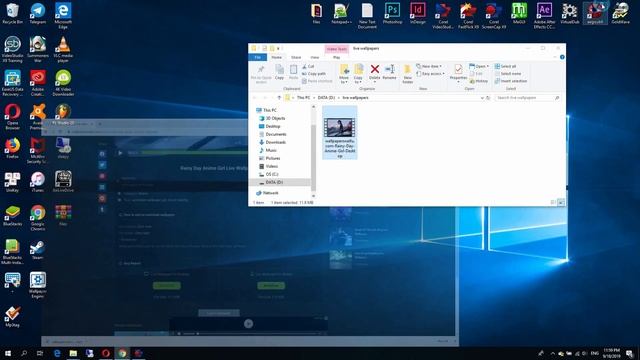
Task: Click Edit in the Open group
Action: pos(476,73)
